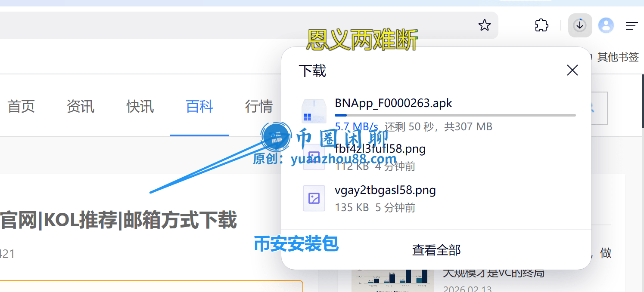Viewport: 644px width, 292px height.
Task: Bookmark this page with the star icon
Action: point(484,25)
